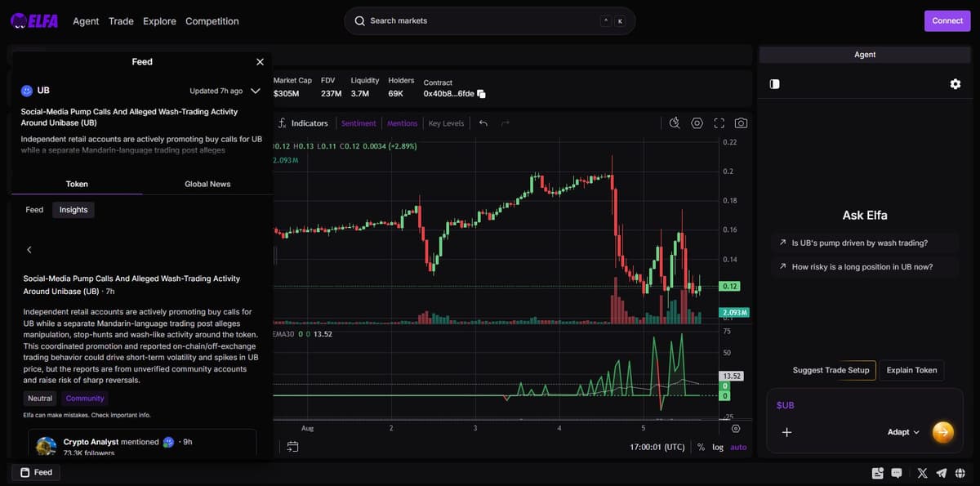Image resolution: width=980 pixels, height=486 pixels.
Task: Switch to the Global News tab
Action: [207, 184]
